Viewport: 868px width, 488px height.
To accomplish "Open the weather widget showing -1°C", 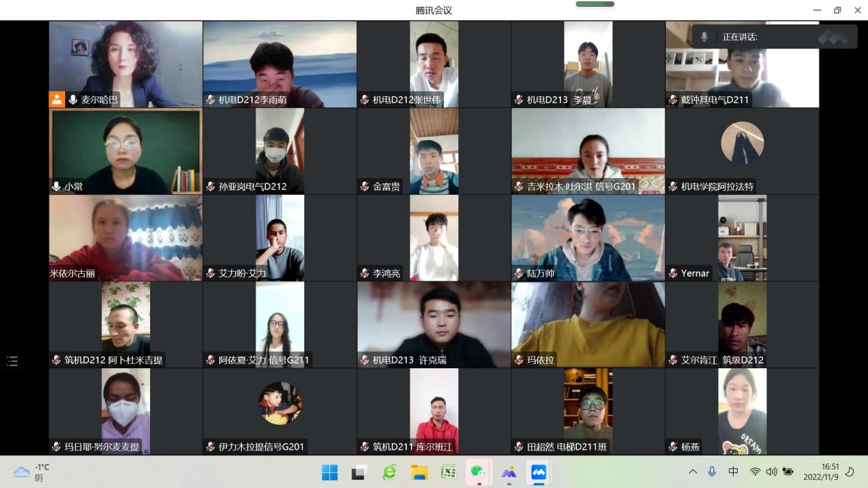I will click(x=32, y=472).
